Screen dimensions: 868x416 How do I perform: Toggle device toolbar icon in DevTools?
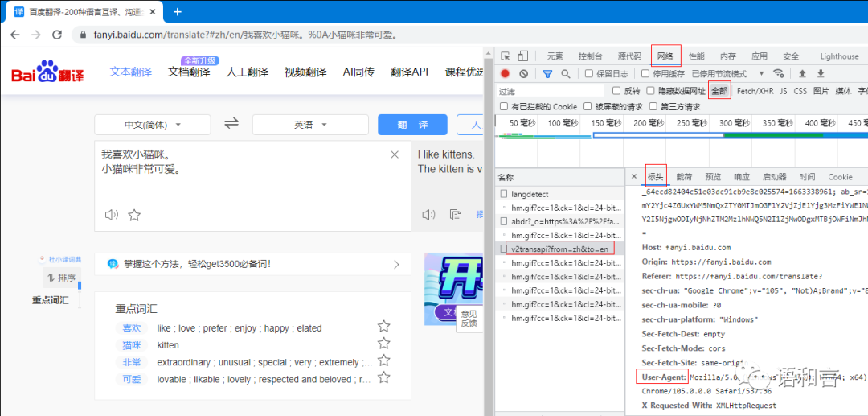523,56
